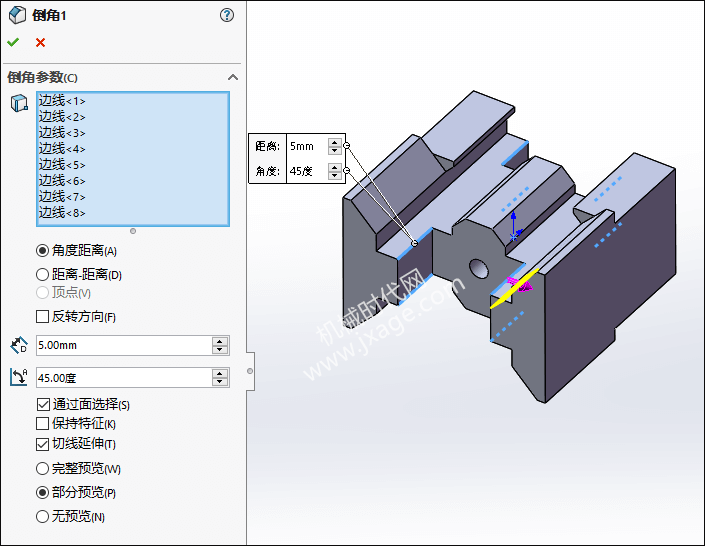Open help via the question mark icon
This screenshot has height=546, width=705.
(x=227, y=15)
